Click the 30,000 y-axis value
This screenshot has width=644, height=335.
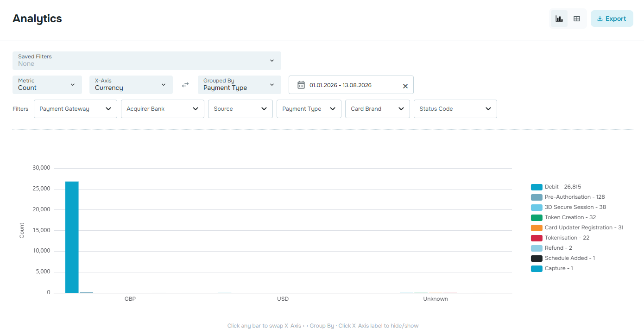pos(41,168)
